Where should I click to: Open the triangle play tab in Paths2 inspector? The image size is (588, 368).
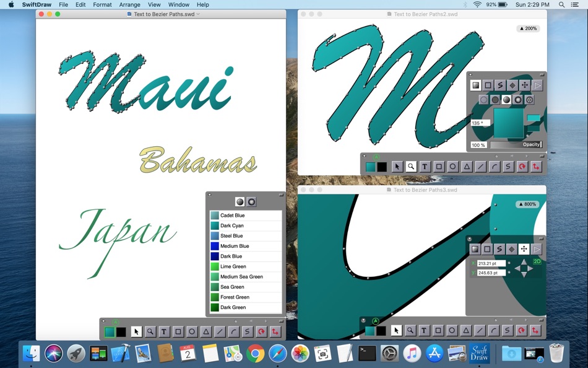pos(537,85)
